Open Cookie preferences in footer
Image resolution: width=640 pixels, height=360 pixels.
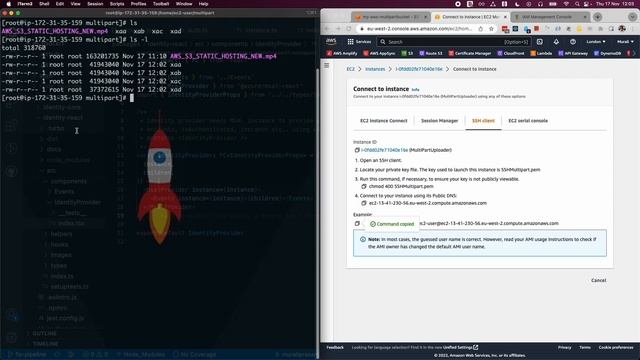coord(616,347)
